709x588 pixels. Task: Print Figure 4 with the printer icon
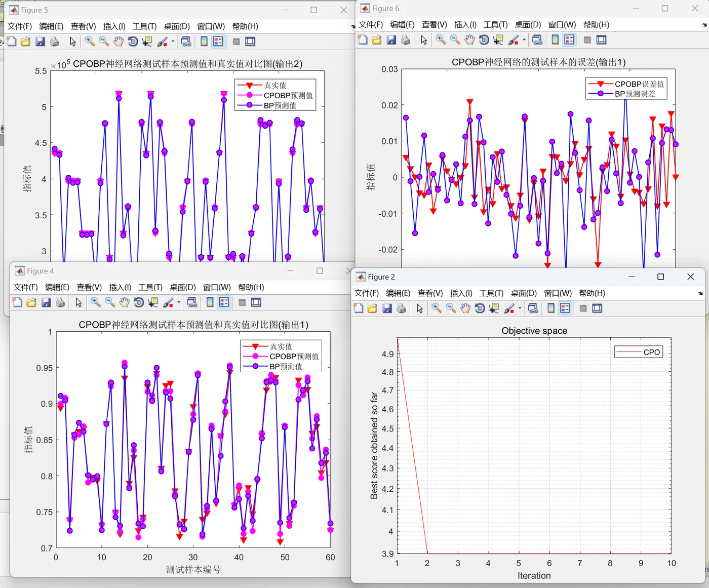pyautogui.click(x=60, y=302)
